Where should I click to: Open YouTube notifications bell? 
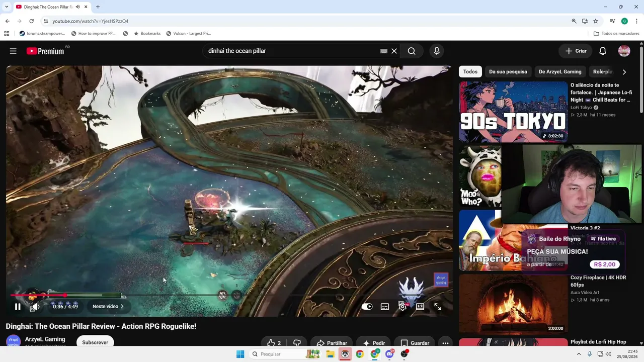(x=603, y=51)
